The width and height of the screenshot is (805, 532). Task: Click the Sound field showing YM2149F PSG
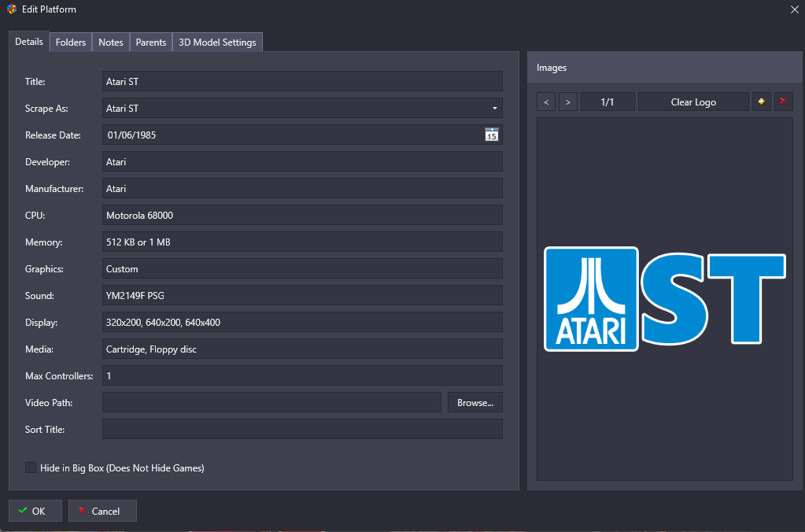pos(302,295)
